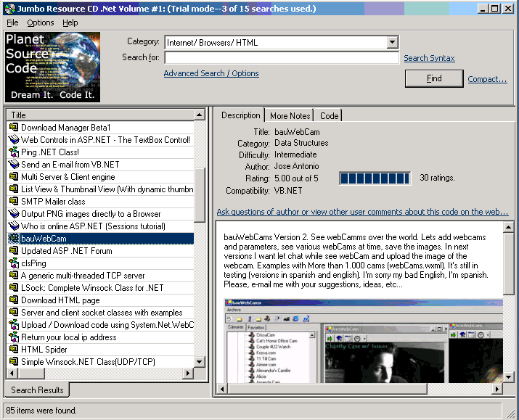Click the 5.00 rating progress bar
519x420 pixels.
click(375, 178)
